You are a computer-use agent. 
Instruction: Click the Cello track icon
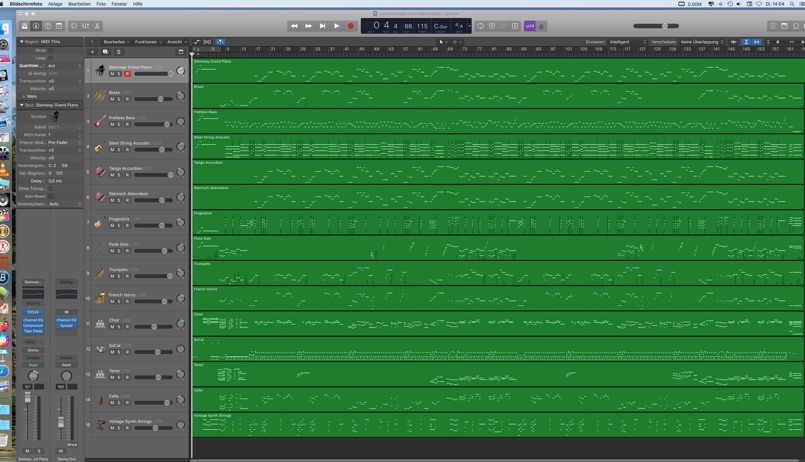100,399
